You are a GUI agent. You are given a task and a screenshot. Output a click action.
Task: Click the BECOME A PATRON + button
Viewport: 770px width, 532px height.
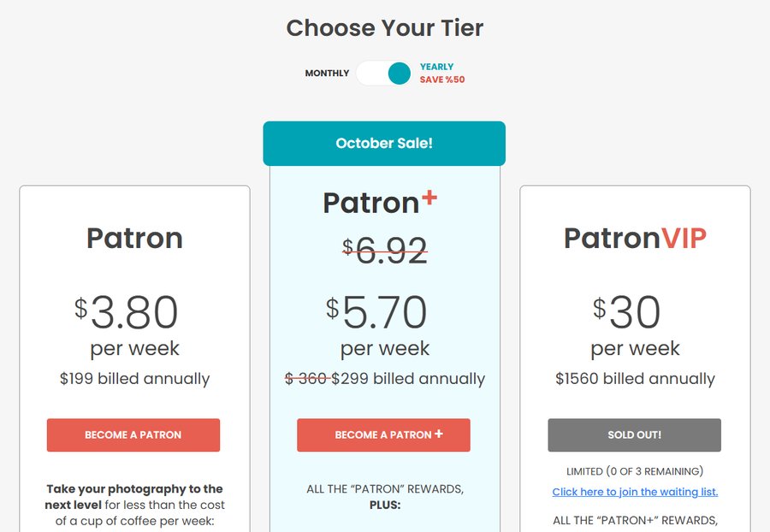point(383,434)
